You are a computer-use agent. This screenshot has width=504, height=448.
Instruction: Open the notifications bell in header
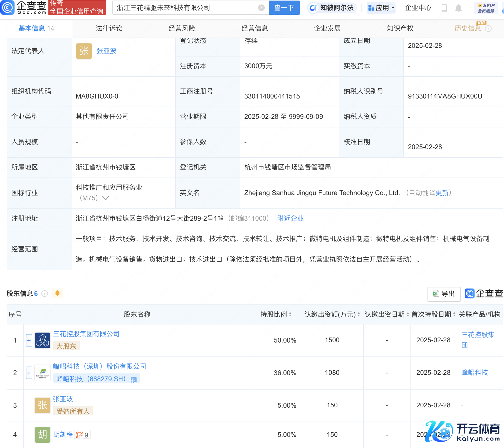[x=459, y=8]
